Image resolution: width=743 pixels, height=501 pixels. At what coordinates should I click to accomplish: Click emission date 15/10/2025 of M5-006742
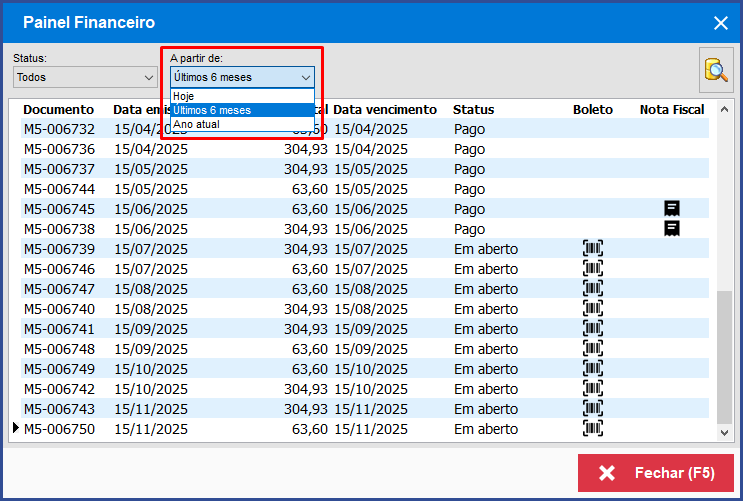click(x=151, y=389)
